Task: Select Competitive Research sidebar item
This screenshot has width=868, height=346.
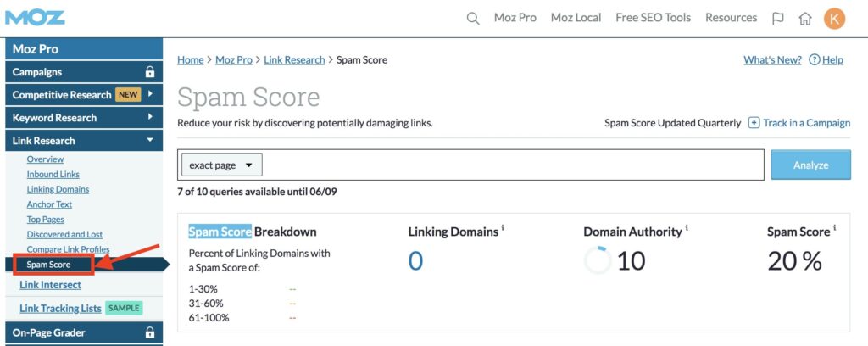Action: (x=84, y=95)
